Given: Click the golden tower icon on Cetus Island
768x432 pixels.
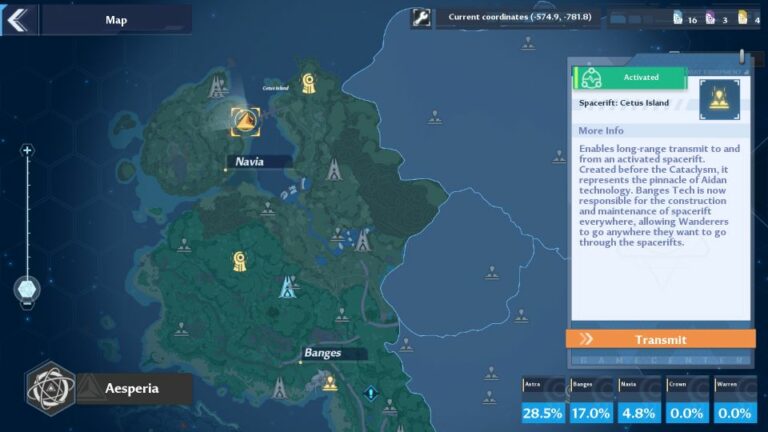Looking at the screenshot, I should (308, 82).
